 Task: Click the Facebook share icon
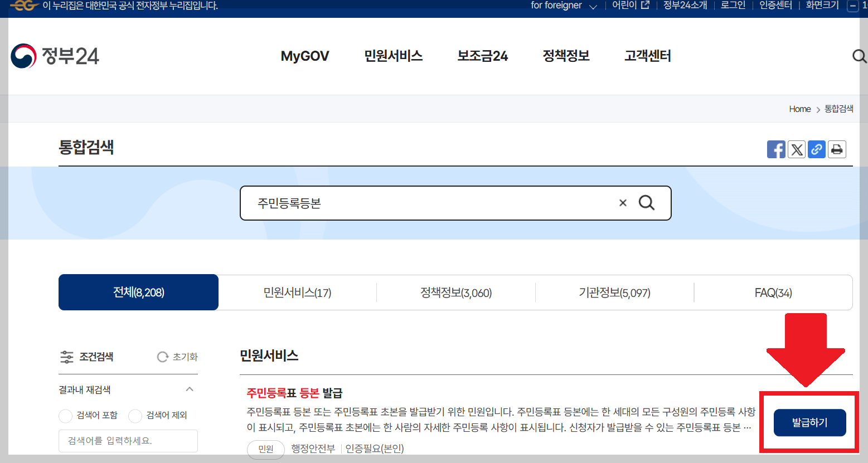tap(776, 149)
